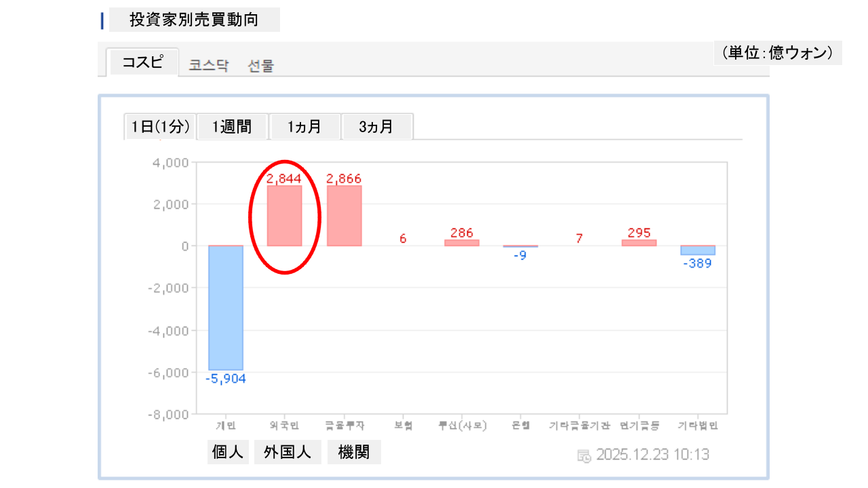The image size is (868, 488).
Task: Open the 코스닥 tab
Action: pos(209,66)
